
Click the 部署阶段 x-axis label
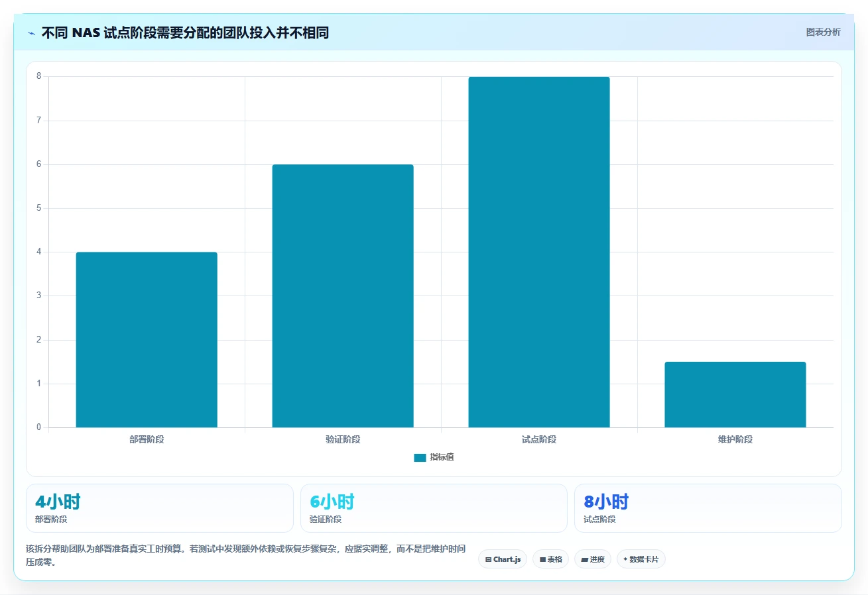pyautogui.click(x=147, y=439)
